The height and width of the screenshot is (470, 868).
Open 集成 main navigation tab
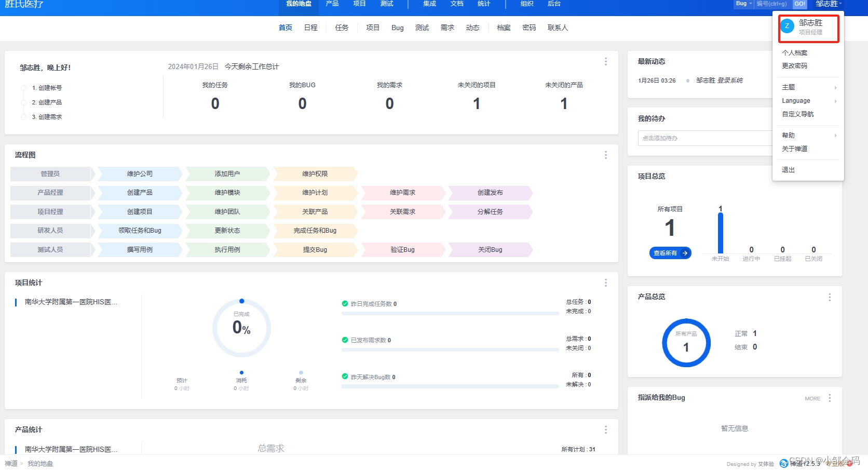[429, 4]
